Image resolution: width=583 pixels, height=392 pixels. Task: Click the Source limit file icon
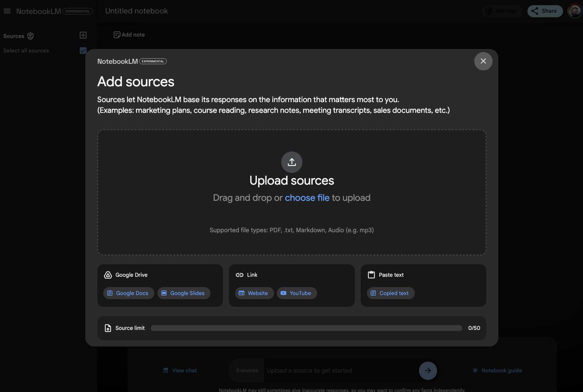(108, 328)
